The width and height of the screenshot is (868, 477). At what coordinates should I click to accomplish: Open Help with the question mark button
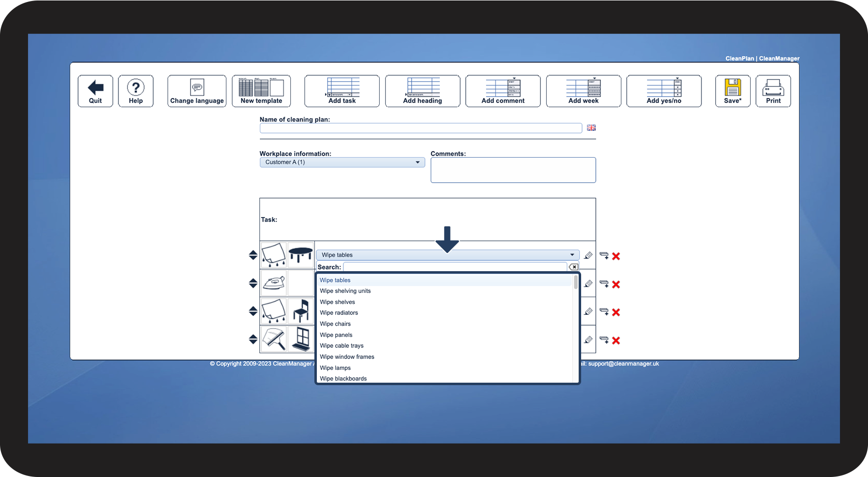(x=136, y=91)
